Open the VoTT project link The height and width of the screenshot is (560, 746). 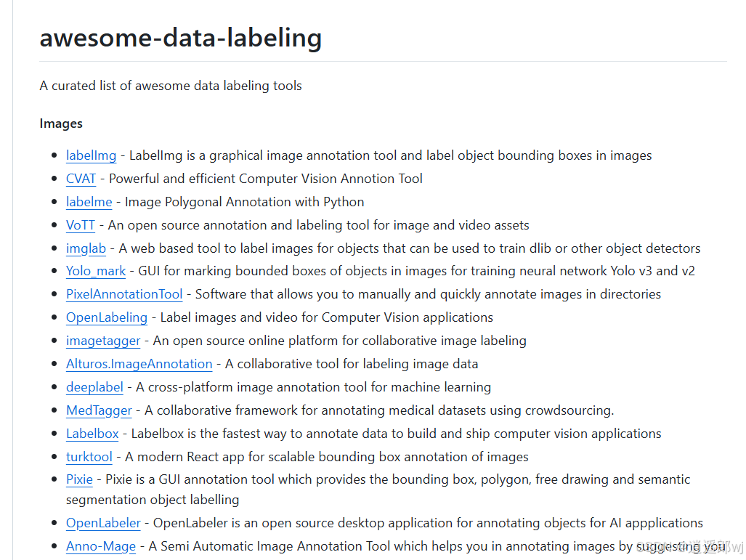tap(81, 225)
